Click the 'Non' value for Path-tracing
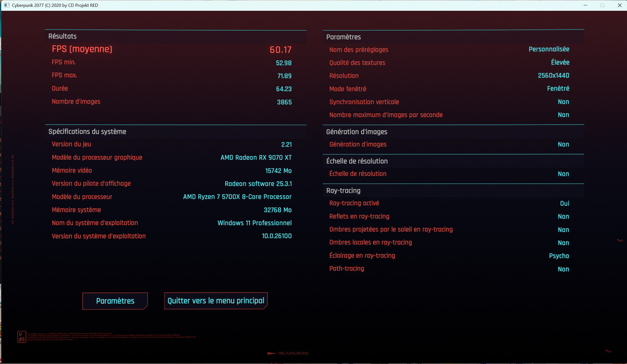The width and height of the screenshot is (627, 364). 563,269
